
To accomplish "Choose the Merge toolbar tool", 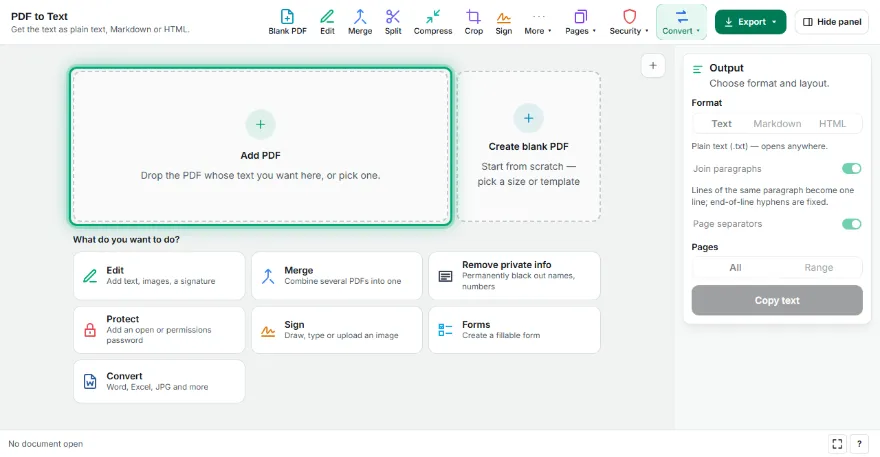I will (360, 22).
